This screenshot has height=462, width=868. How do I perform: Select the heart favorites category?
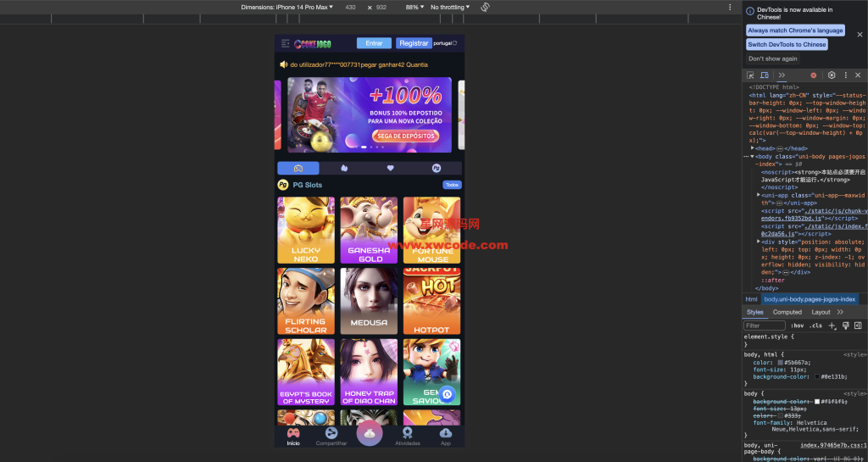(x=390, y=168)
